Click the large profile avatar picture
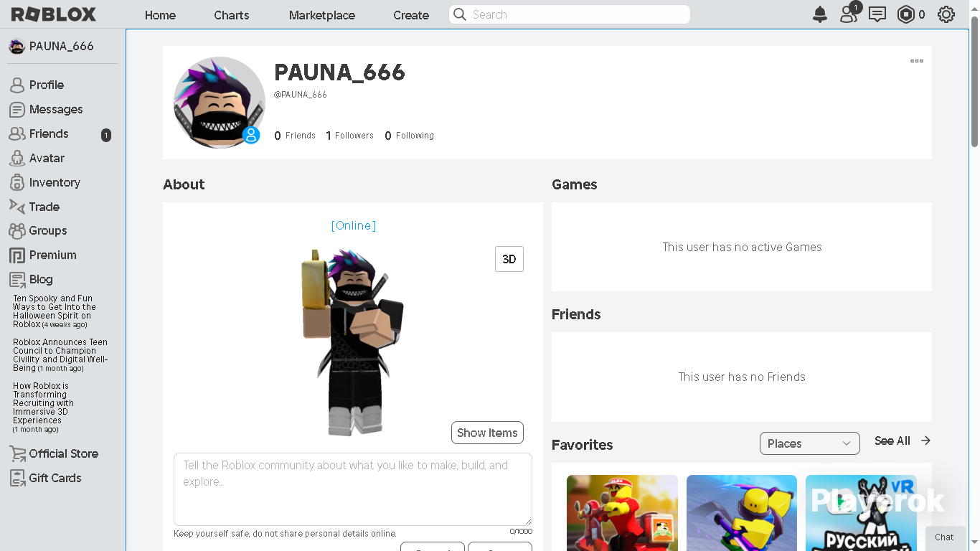This screenshot has height=551, width=980. pyautogui.click(x=220, y=103)
